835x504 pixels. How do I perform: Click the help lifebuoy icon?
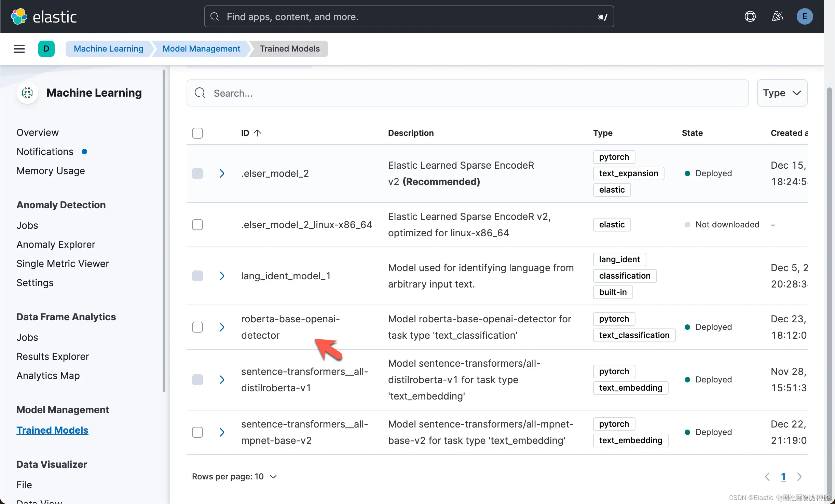(750, 16)
